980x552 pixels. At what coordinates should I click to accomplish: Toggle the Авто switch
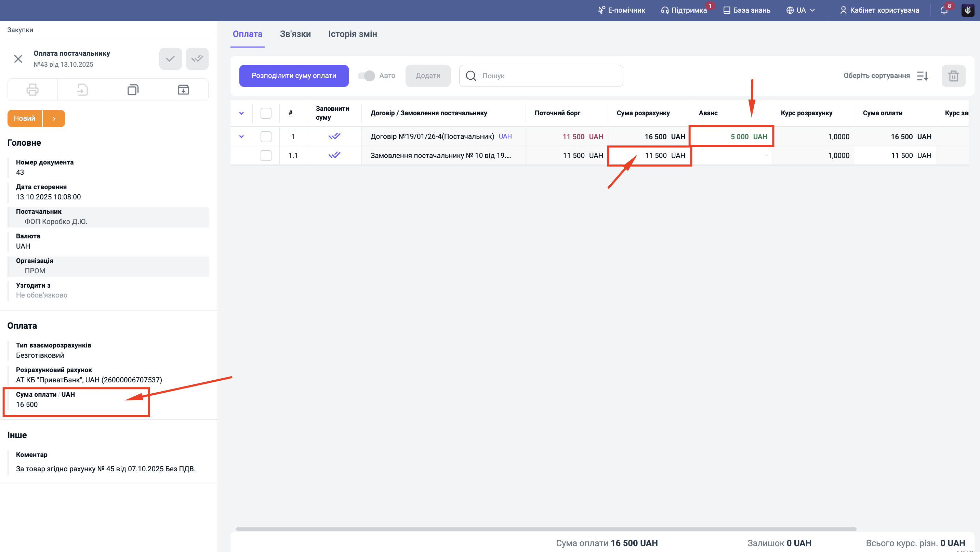[x=366, y=76]
